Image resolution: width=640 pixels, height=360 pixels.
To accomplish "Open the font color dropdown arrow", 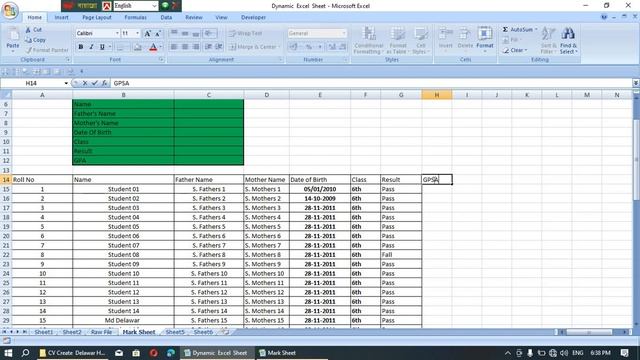I will pos(161,47).
